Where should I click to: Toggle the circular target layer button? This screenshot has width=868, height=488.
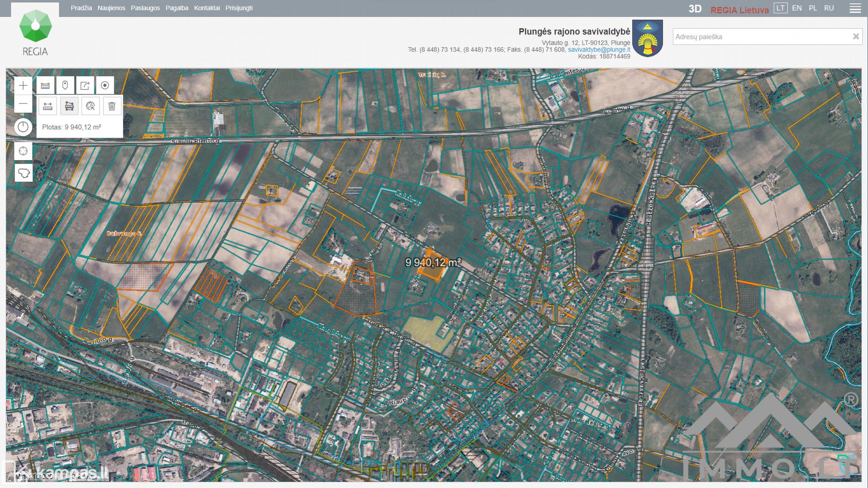(105, 85)
